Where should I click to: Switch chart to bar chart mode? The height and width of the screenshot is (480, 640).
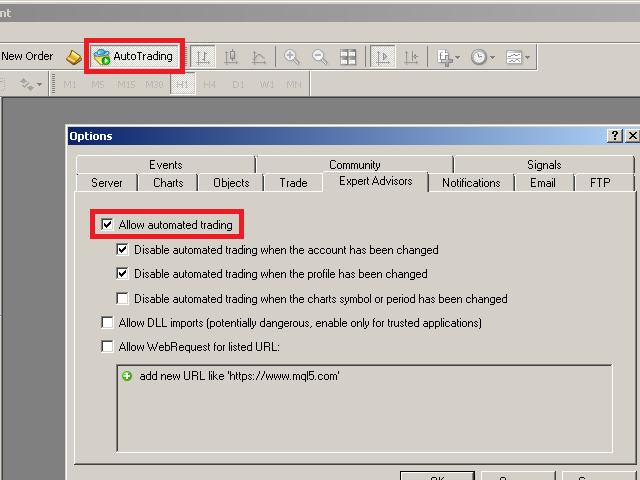(x=203, y=57)
